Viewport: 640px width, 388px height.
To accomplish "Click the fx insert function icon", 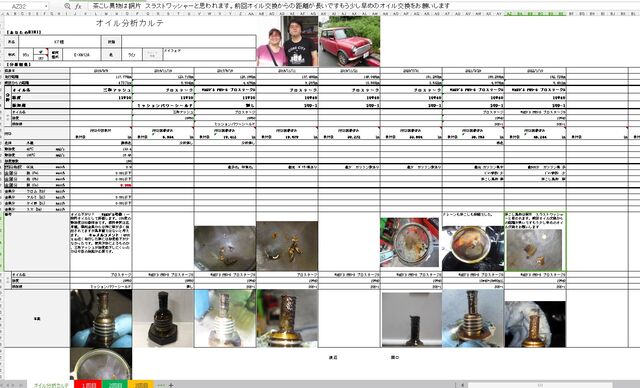I will click(x=78, y=6).
